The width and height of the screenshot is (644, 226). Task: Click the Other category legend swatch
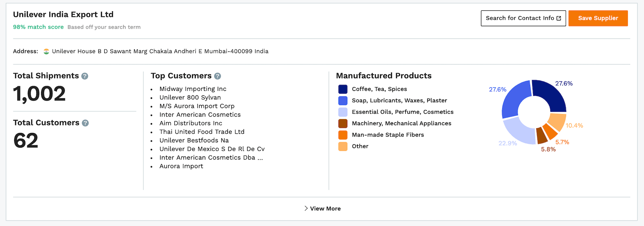tap(343, 146)
